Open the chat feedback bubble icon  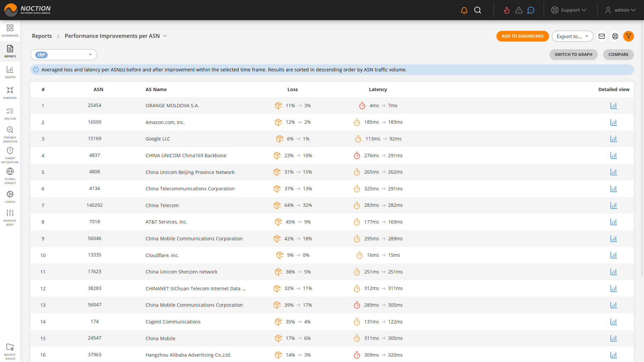[x=531, y=10]
